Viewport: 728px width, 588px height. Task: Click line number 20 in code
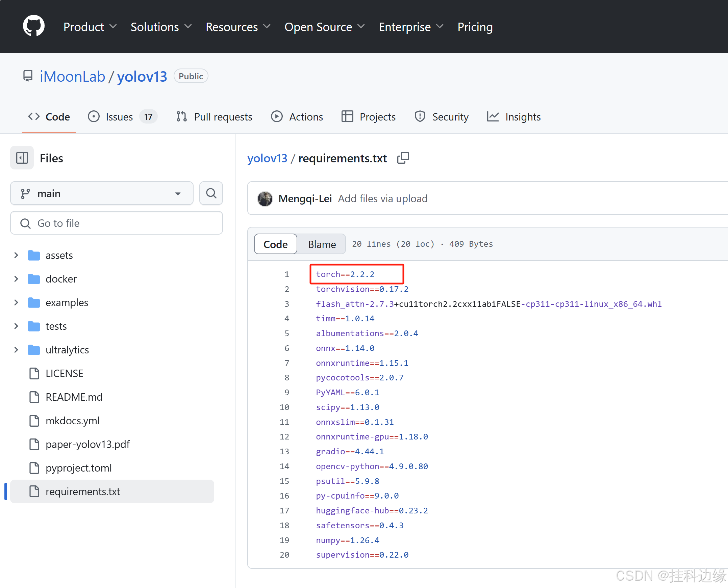(284, 555)
